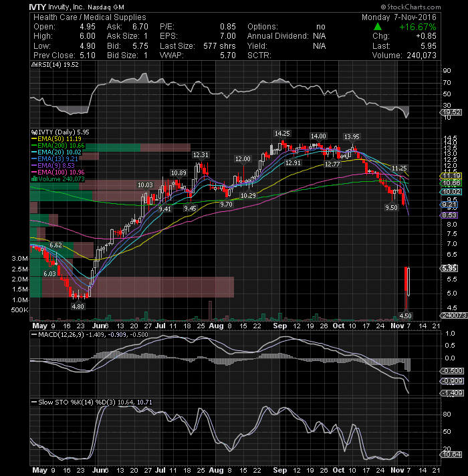Click the 10.02 EMA axis value tag

click(x=451, y=192)
